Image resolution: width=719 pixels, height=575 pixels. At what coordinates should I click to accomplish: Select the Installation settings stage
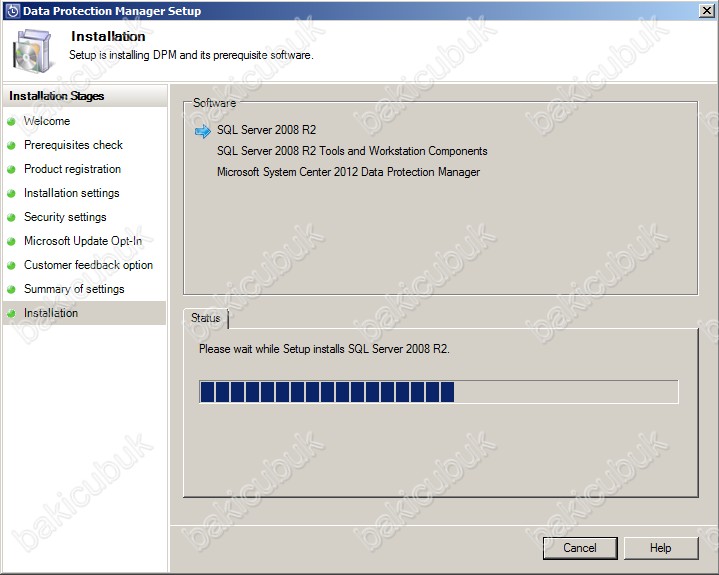(72, 193)
